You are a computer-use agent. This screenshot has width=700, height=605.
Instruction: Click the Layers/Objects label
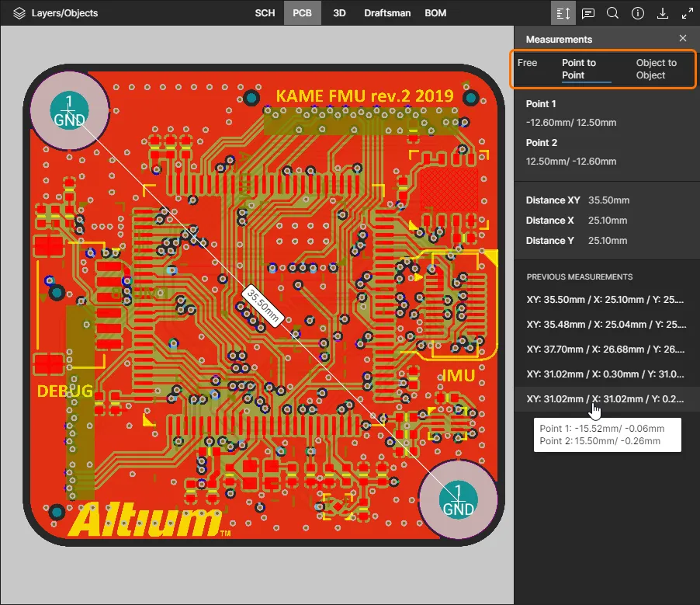[x=64, y=13]
